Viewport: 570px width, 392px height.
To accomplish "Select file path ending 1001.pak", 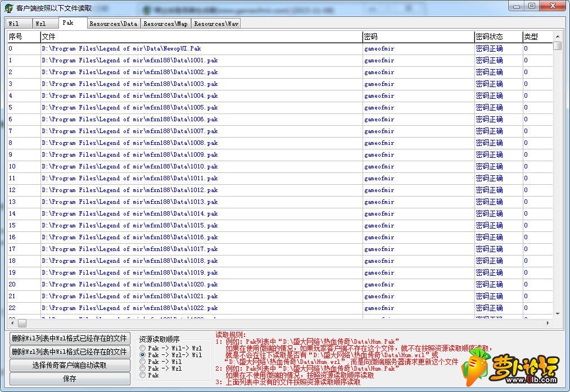I will [x=129, y=60].
